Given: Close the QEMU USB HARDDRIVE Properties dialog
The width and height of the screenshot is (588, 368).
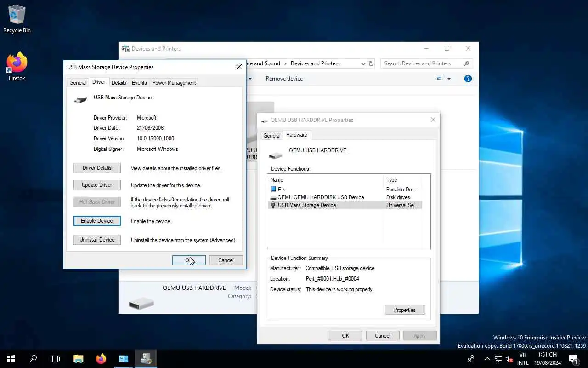Looking at the screenshot, I should point(433,120).
